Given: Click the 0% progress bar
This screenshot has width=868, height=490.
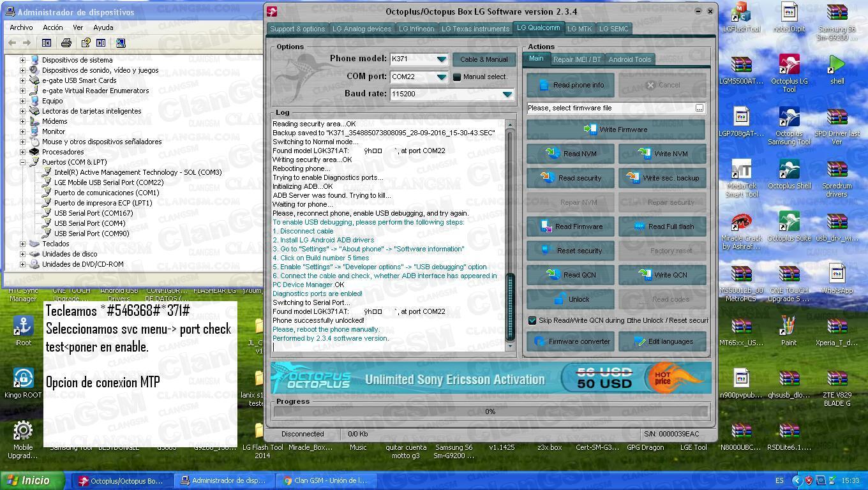Looking at the screenshot, I should click(490, 412).
